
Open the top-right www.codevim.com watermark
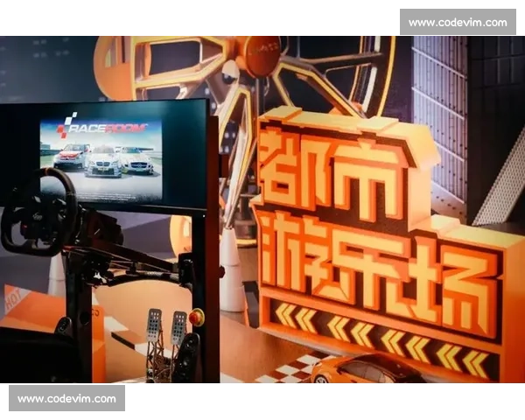(x=458, y=22)
